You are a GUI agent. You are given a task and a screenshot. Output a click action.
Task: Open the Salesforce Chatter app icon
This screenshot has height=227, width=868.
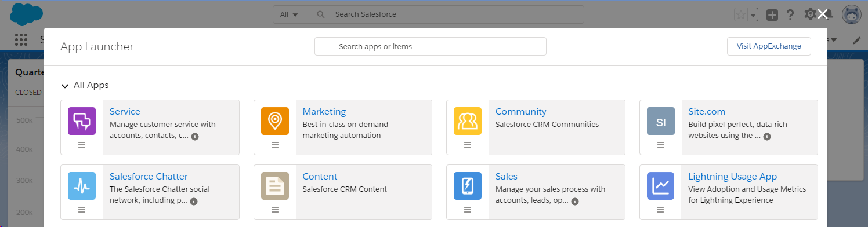(82, 186)
